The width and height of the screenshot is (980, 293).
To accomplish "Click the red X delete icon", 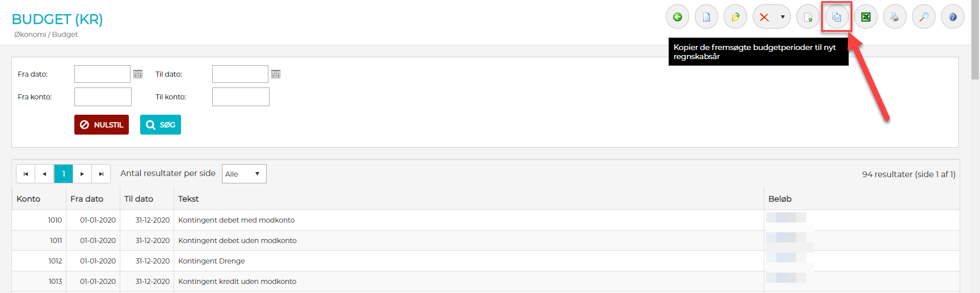I will pos(764,17).
